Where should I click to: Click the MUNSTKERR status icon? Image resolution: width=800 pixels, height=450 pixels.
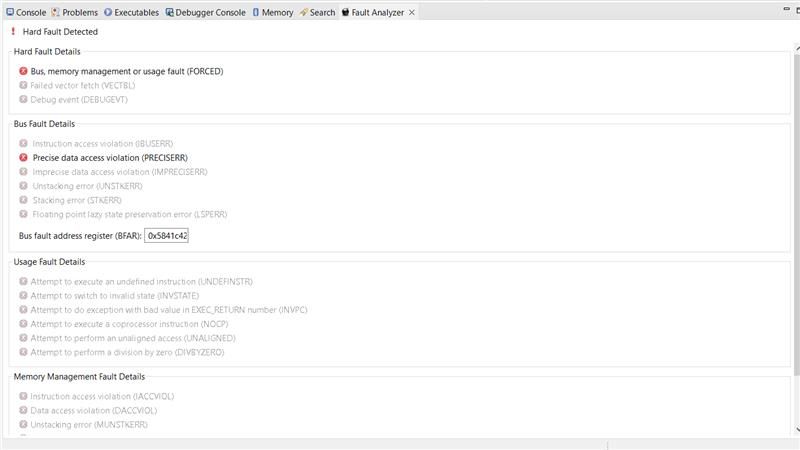click(x=23, y=424)
